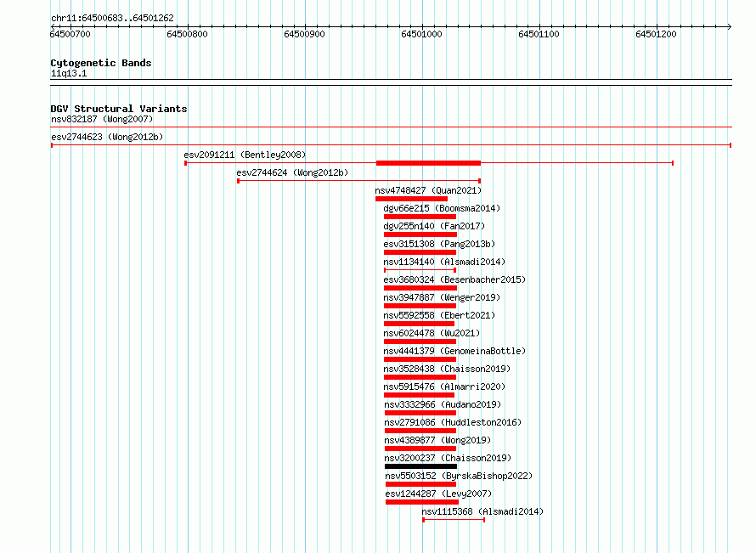The image size is (756, 553).
Task: Click nsv6024478 (Wu2021) variant label
Action: [x=432, y=333]
